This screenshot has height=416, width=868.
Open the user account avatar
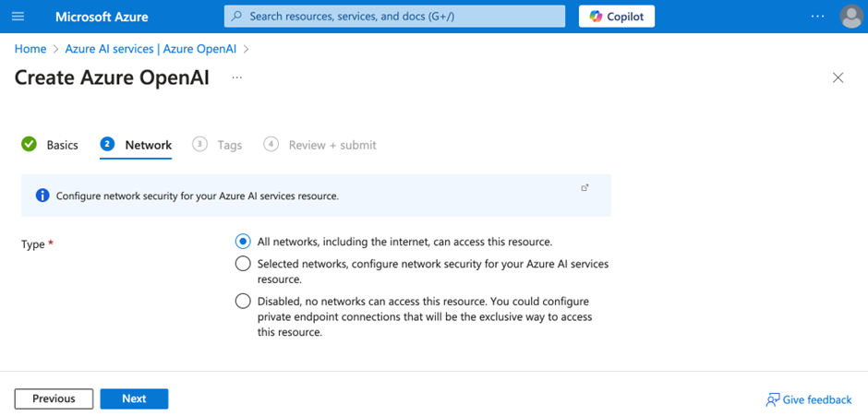tap(850, 17)
